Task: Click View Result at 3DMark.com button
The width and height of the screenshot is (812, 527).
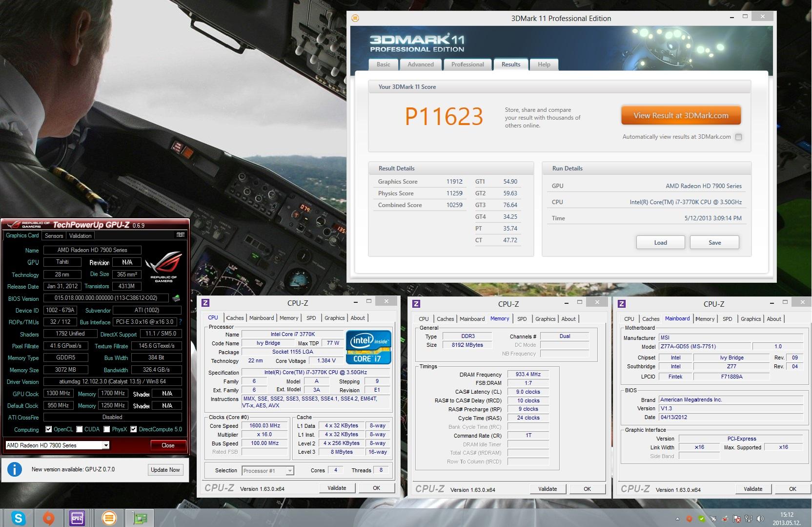Action: [x=681, y=116]
